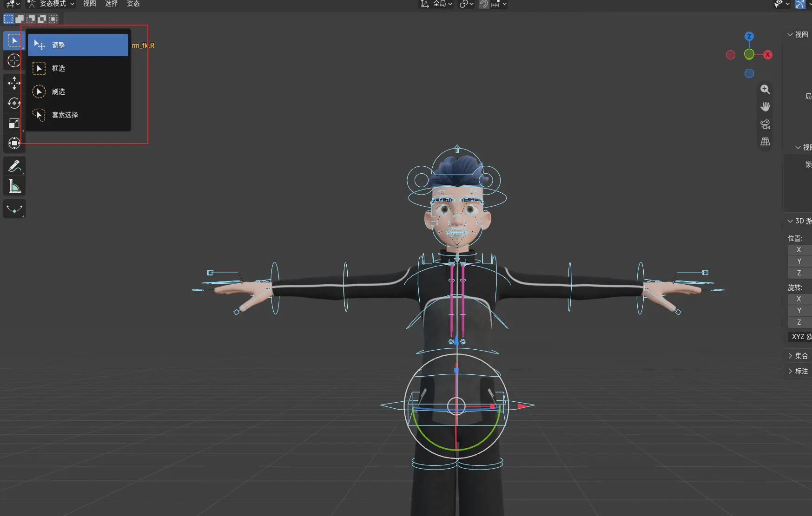Select the Measure ruler tool
The image size is (812, 516).
pos(14,186)
